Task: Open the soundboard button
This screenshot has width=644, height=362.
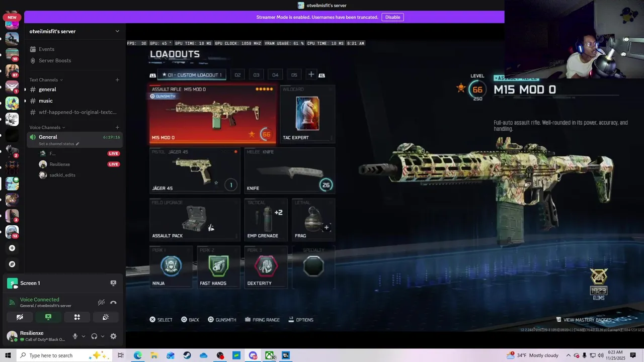Action: 106,317
